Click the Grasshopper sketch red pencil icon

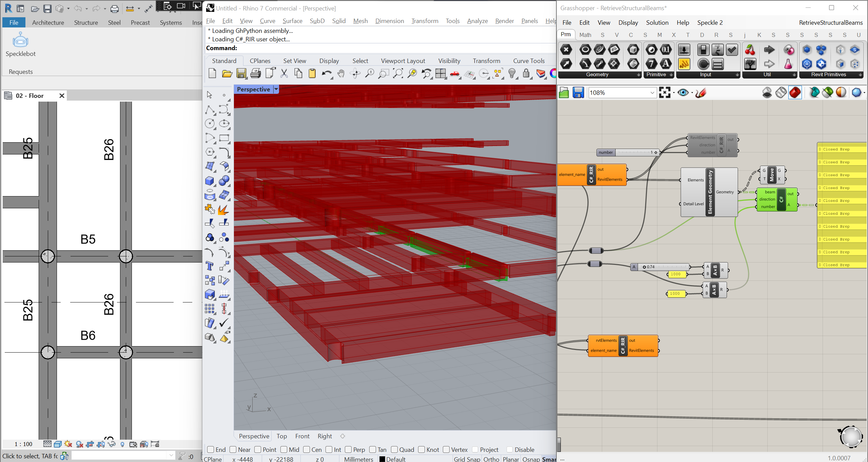[x=701, y=92]
